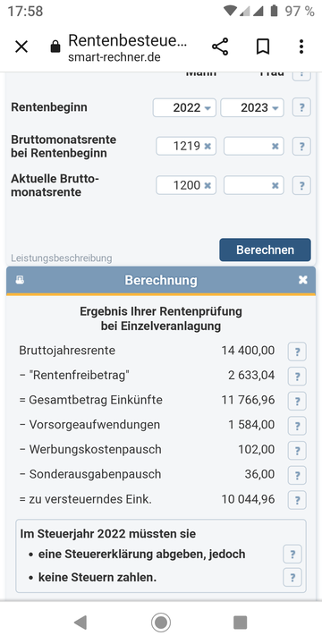322x644 pixels.
Task: Open help next to keine Steuern zahlen
Action: click(292, 578)
